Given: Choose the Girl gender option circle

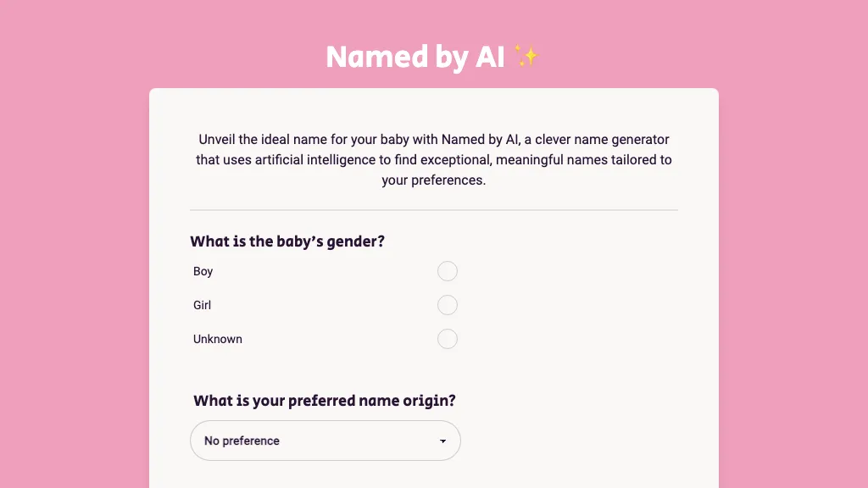Looking at the screenshot, I should 448,305.
